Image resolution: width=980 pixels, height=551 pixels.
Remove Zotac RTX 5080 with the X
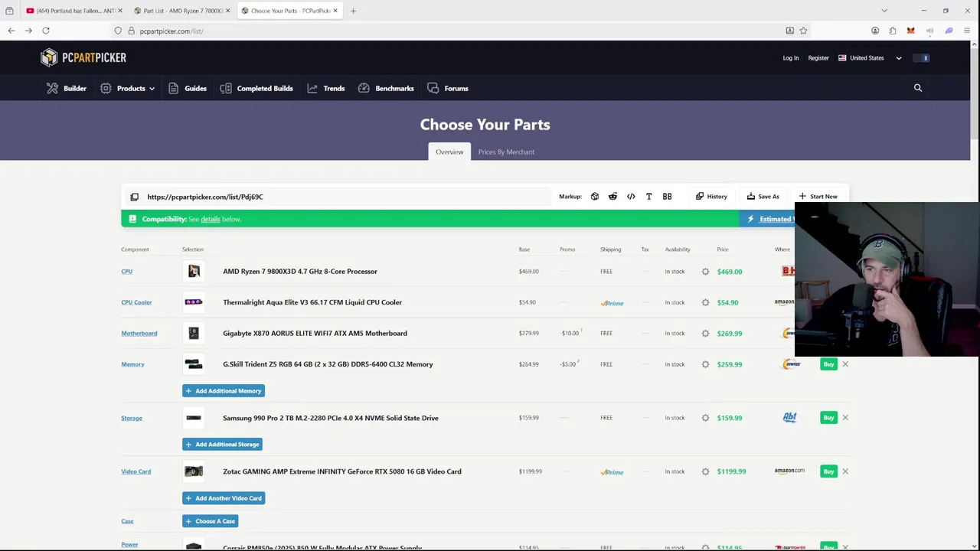[845, 471]
